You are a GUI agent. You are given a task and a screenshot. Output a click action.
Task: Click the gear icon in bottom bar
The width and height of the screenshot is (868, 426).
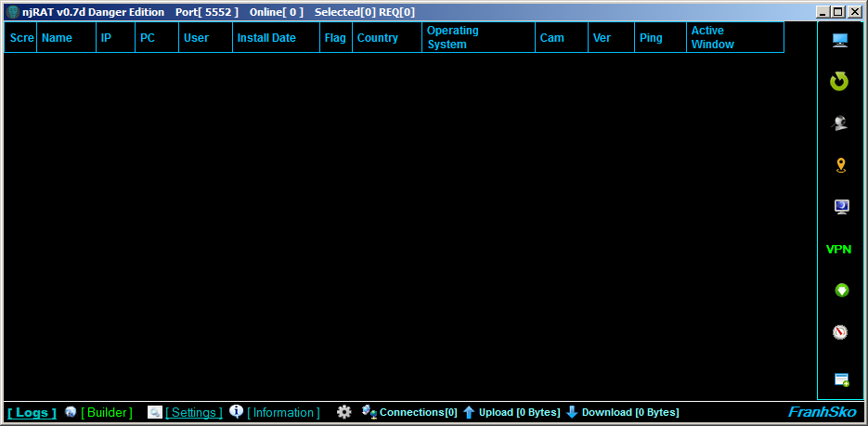click(344, 412)
